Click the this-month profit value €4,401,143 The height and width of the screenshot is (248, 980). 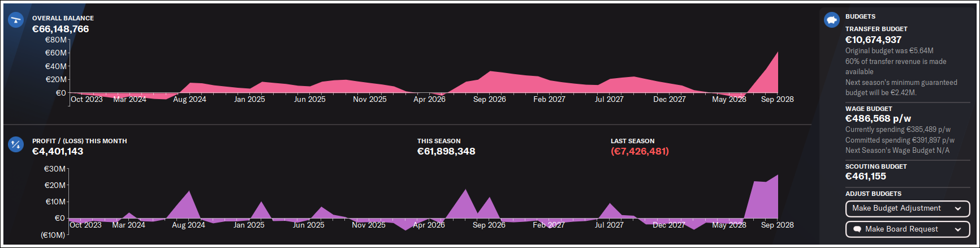click(58, 151)
